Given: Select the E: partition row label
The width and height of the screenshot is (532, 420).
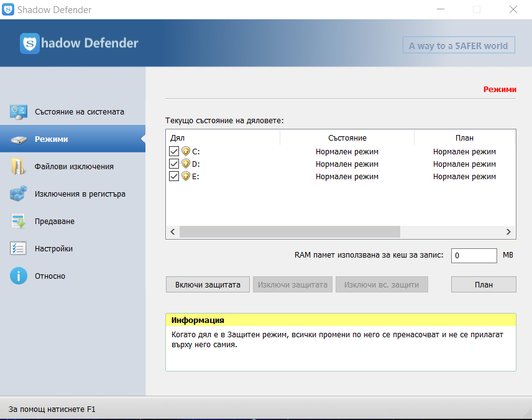Looking at the screenshot, I should pos(195,177).
